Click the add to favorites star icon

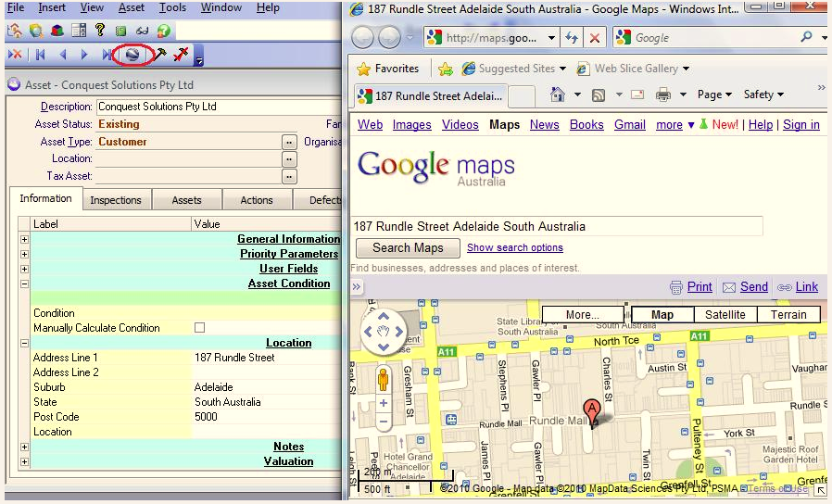point(445,69)
